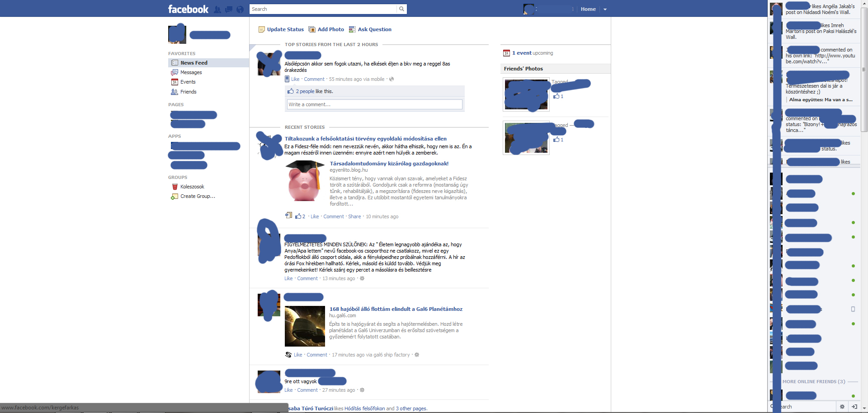Click Ask Question in composer
This screenshot has width=868, height=413.
374,29
